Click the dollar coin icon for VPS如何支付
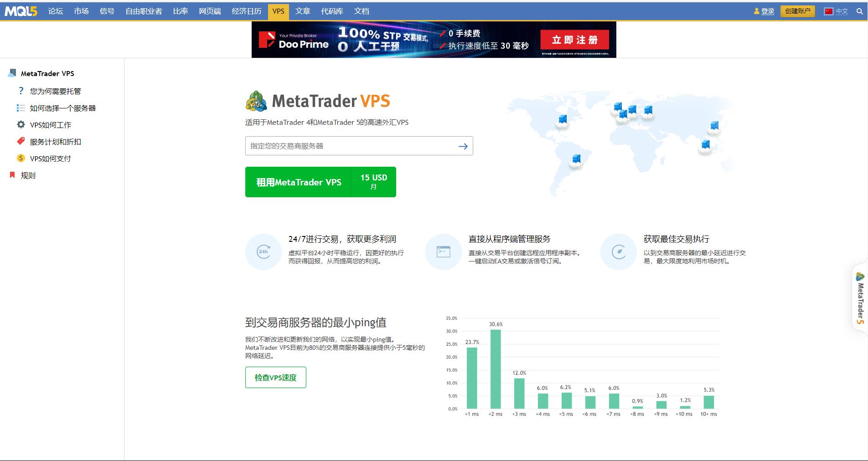The height and width of the screenshot is (461, 868). pyautogui.click(x=21, y=158)
